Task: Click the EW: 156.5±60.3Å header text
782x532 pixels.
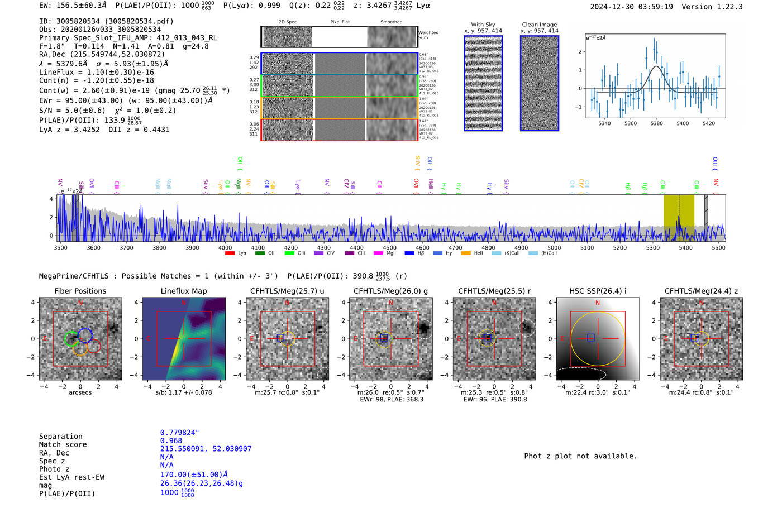Action: [x=73, y=6]
